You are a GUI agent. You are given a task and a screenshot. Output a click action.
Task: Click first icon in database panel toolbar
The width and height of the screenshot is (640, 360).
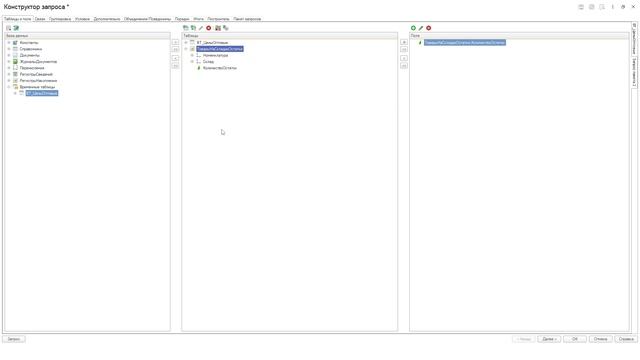pyautogui.click(x=9, y=28)
